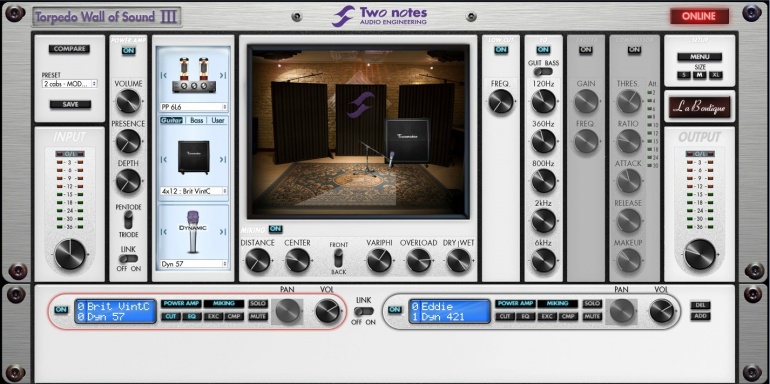Screen dimensions: 770x384
Task: Click the PRESENCE knob
Action: 128,141
